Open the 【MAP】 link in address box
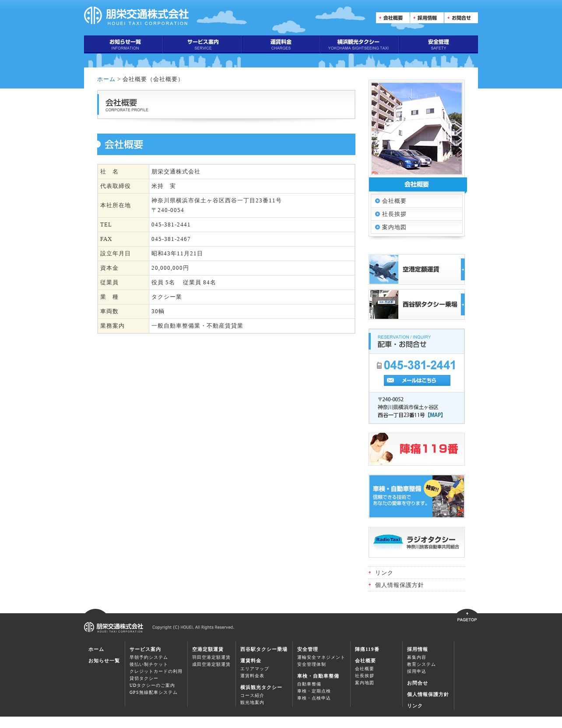562x728 pixels. (x=435, y=415)
